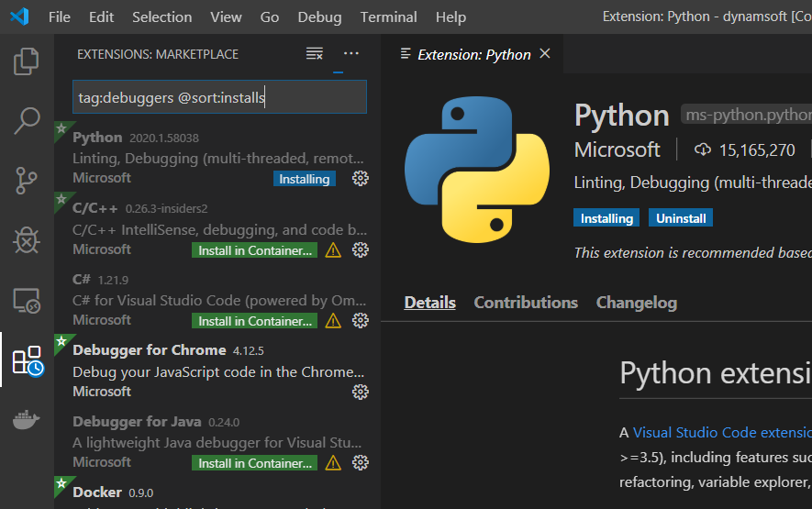This screenshot has height=509, width=812.
Task: Open the Docker view in activity bar
Action: point(27,421)
